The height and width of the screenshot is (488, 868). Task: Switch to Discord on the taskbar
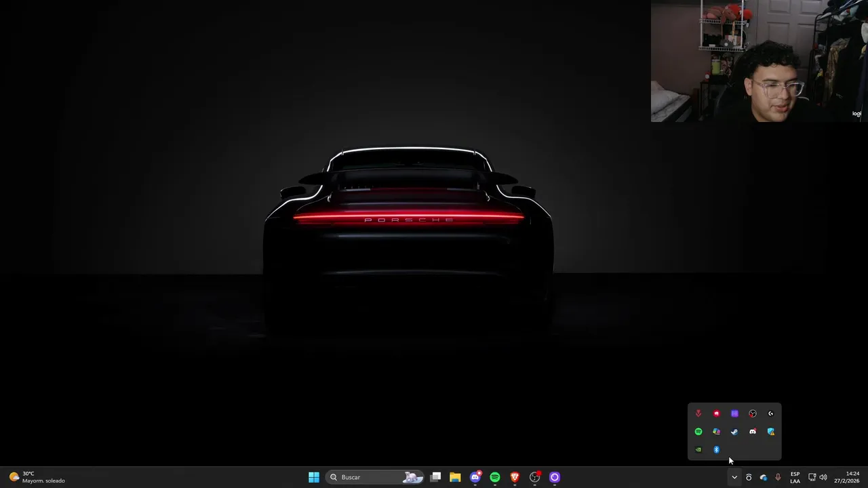475,477
